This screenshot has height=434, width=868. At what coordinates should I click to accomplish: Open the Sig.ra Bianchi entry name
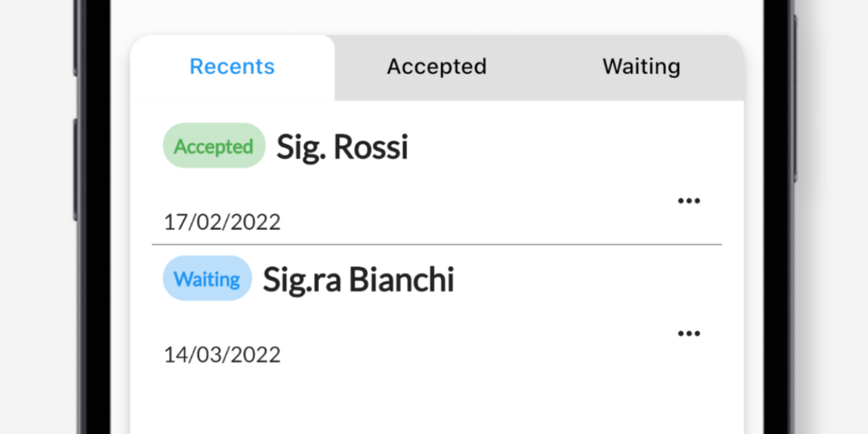(358, 280)
